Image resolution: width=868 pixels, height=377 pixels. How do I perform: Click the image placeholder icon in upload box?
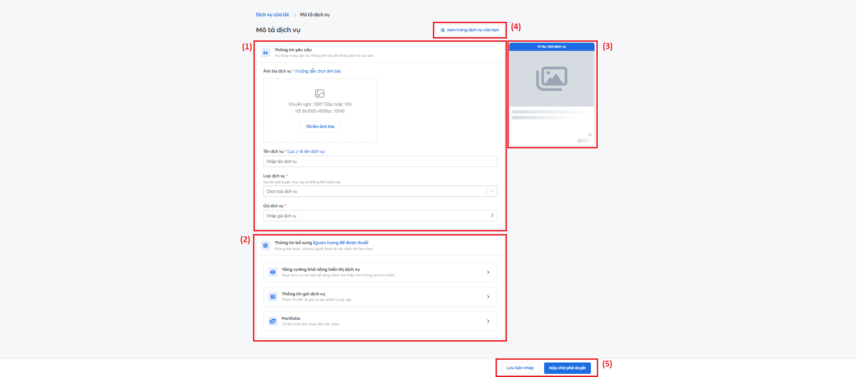[320, 93]
